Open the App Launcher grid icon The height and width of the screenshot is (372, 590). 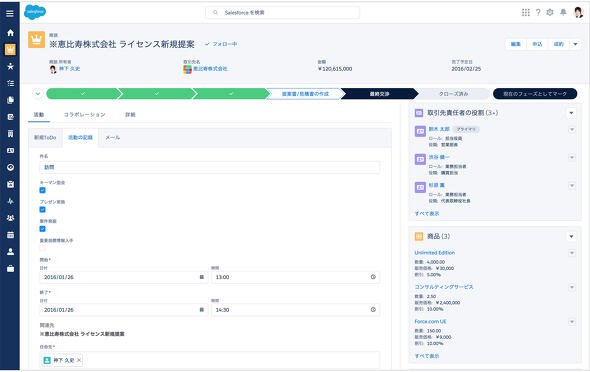tap(526, 12)
